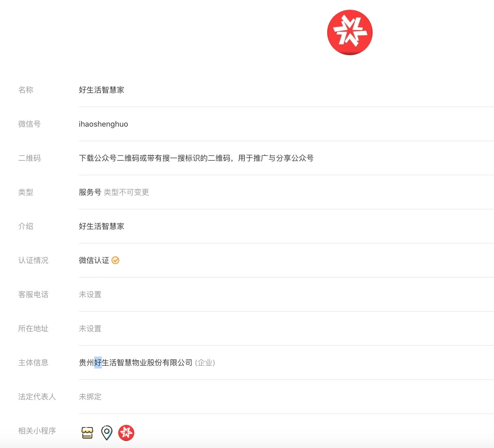Click the 客服电话 field label
Screen dimensions: 494x448
click(33, 294)
